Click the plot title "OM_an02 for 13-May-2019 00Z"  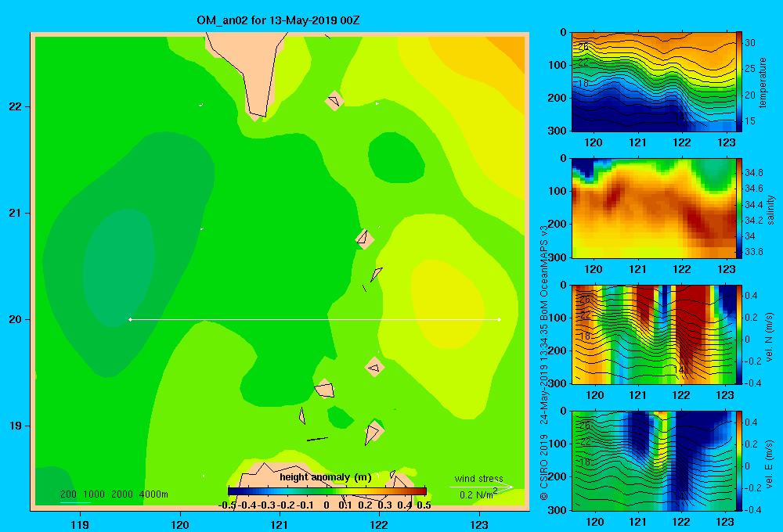[x=278, y=21]
